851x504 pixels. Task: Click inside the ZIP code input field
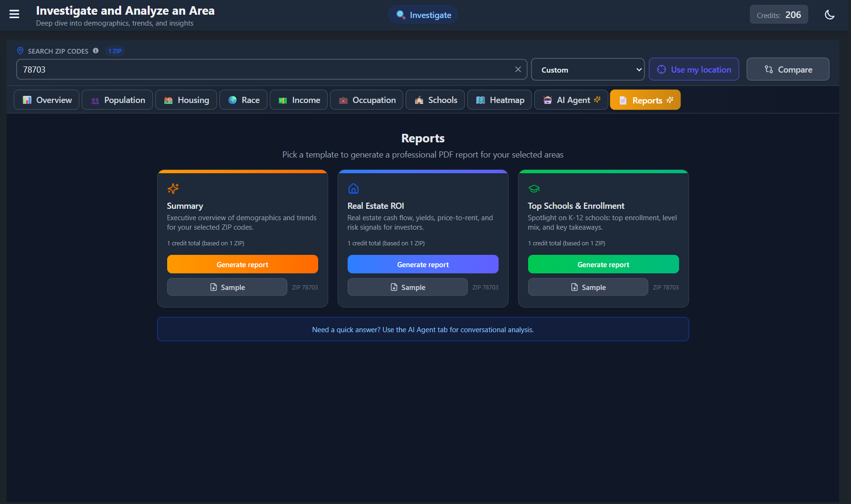click(266, 69)
